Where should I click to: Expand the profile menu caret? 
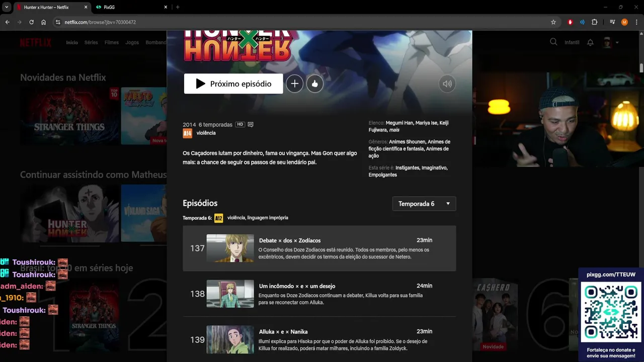pyautogui.click(x=617, y=42)
